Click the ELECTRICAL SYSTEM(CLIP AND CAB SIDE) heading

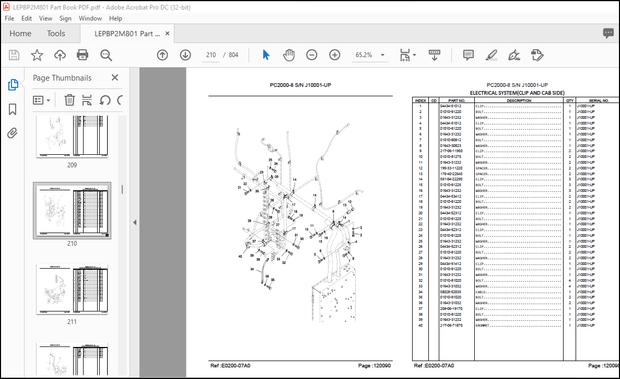(x=517, y=93)
